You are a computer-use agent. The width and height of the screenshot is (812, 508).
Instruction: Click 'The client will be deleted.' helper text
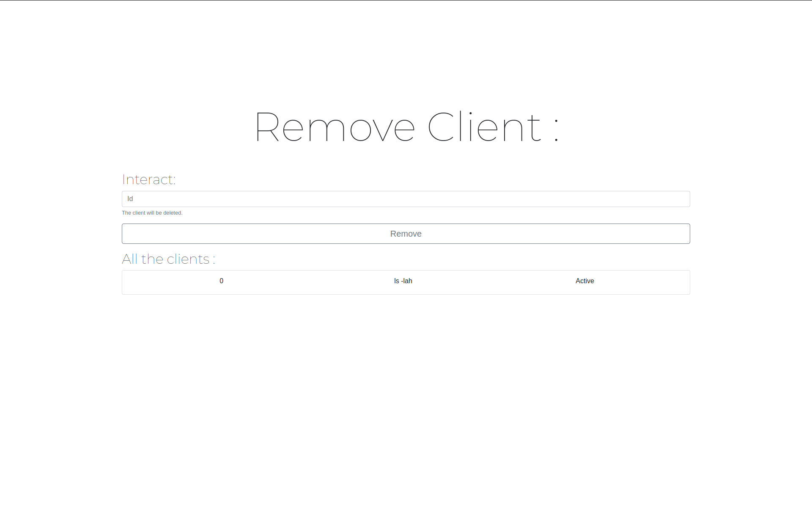(x=152, y=213)
